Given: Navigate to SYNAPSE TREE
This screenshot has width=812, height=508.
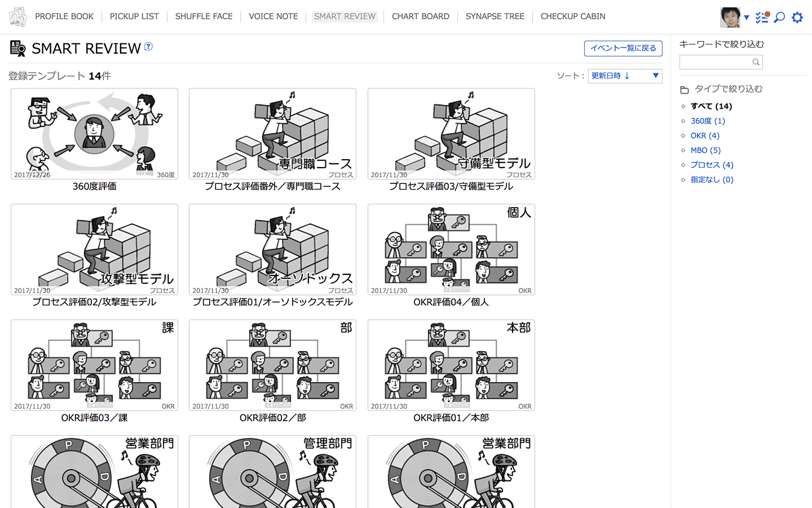Looking at the screenshot, I should 495,16.
